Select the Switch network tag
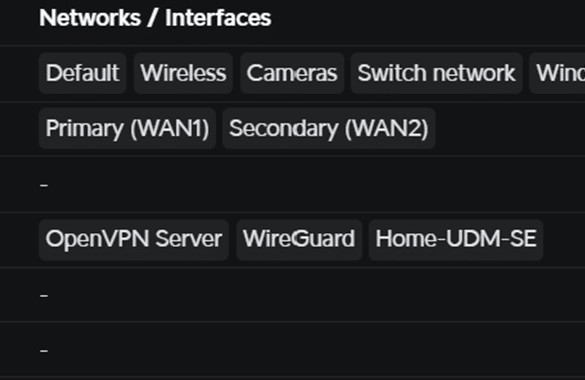 [x=437, y=73]
